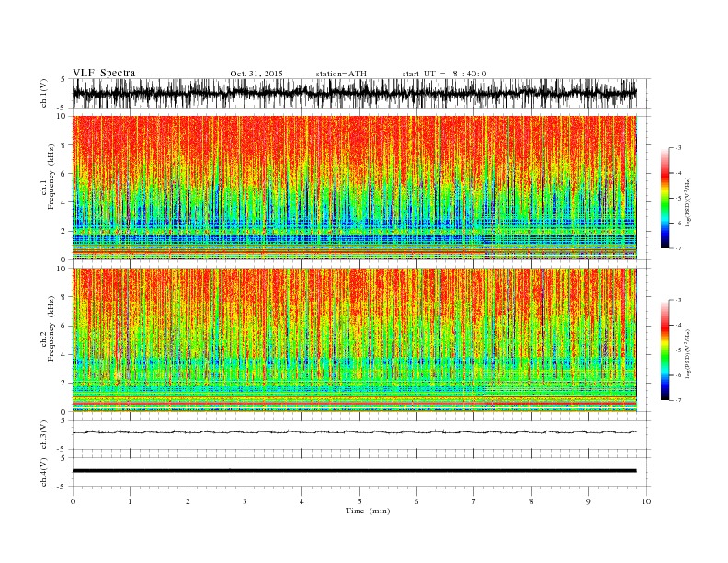
Task: Select the "ch.3(V)" axis label
Action: (x=44, y=436)
